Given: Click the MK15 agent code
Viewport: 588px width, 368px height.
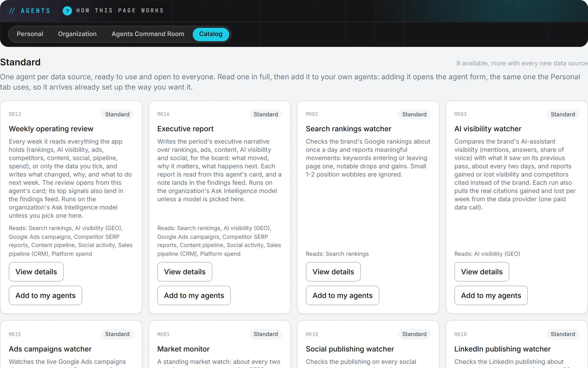Looking at the screenshot, I should (15, 334).
